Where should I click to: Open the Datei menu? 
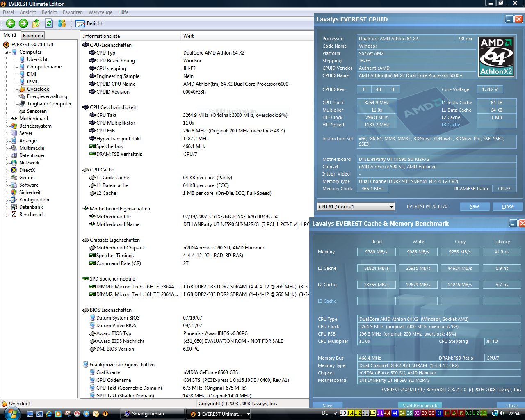point(8,12)
